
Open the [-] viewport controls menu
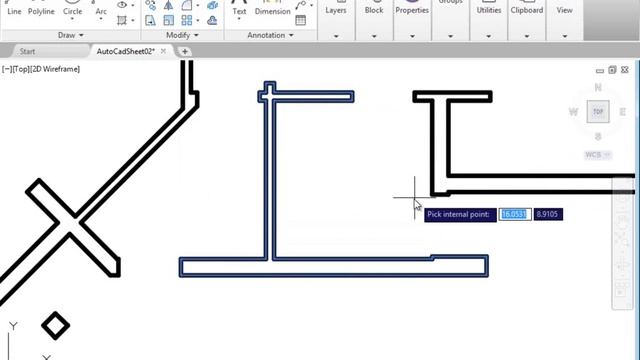click(x=7, y=69)
